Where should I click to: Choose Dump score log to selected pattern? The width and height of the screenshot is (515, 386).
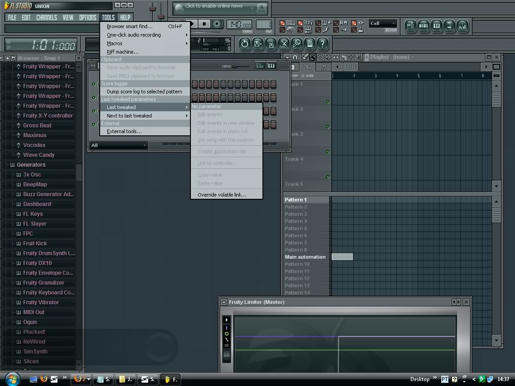coord(145,91)
